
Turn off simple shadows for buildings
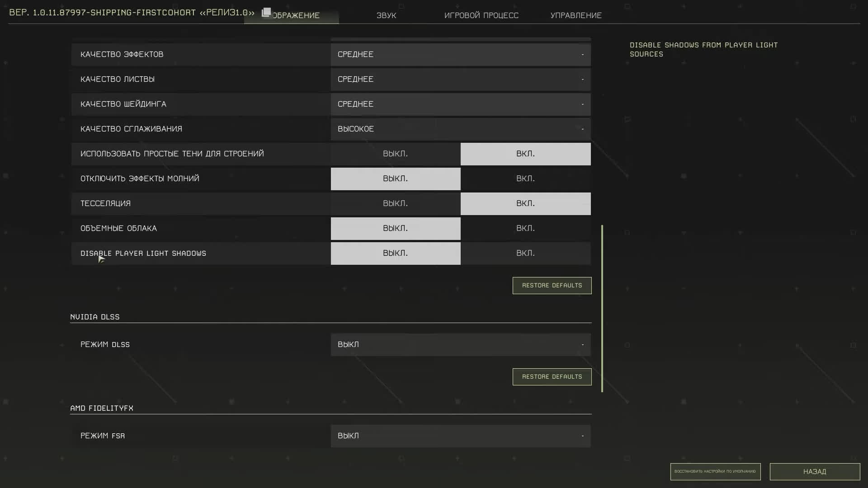[395, 154]
